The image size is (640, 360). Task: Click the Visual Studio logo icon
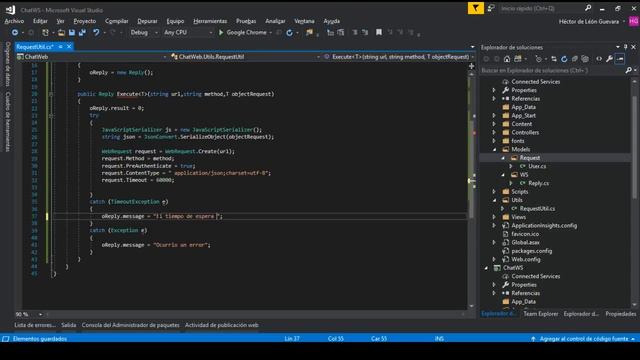click(x=10, y=9)
